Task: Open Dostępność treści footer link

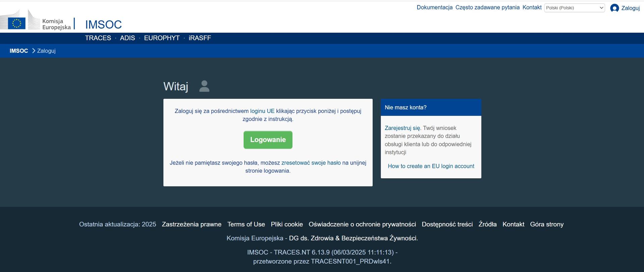Action: 447,224
